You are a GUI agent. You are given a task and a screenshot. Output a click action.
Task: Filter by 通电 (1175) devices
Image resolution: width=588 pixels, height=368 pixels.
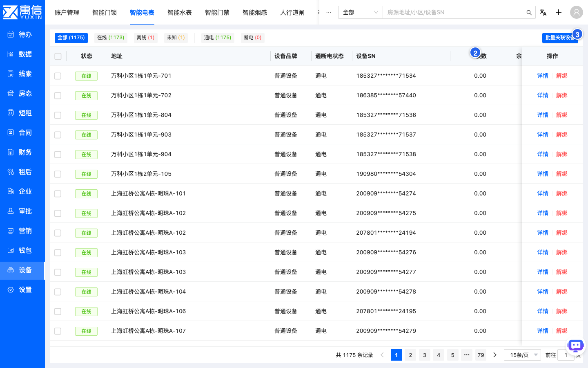coord(218,38)
